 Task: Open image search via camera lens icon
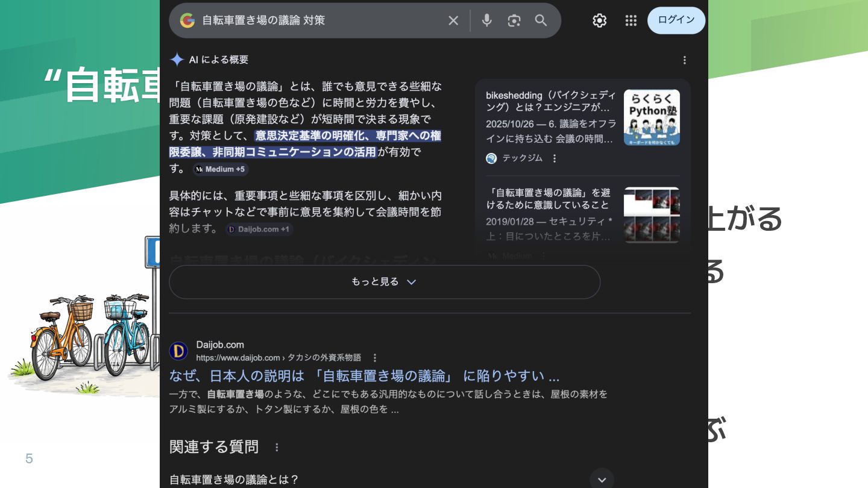click(x=514, y=20)
